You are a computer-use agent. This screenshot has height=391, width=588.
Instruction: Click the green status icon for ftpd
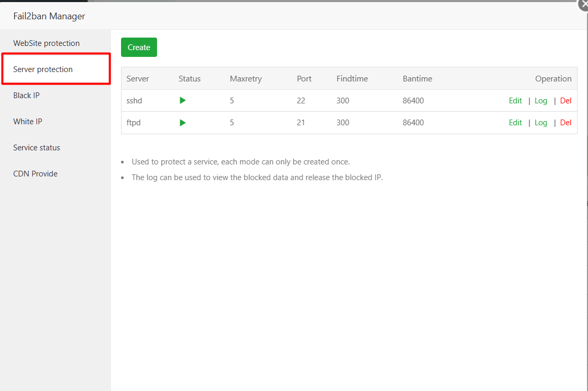click(x=182, y=122)
